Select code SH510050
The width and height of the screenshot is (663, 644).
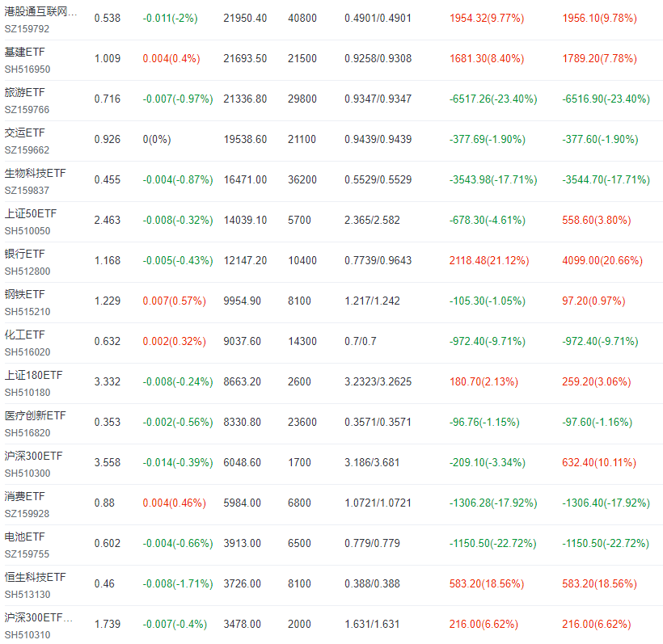tap(27, 231)
